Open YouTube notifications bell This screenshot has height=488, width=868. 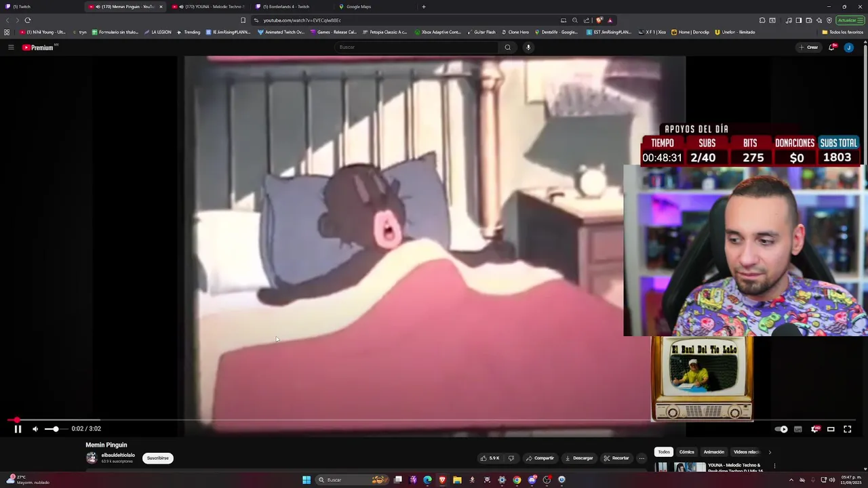click(x=831, y=47)
